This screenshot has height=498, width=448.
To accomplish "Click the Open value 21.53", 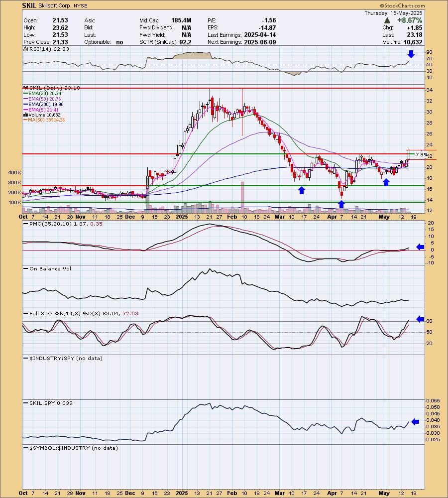I will coord(60,20).
